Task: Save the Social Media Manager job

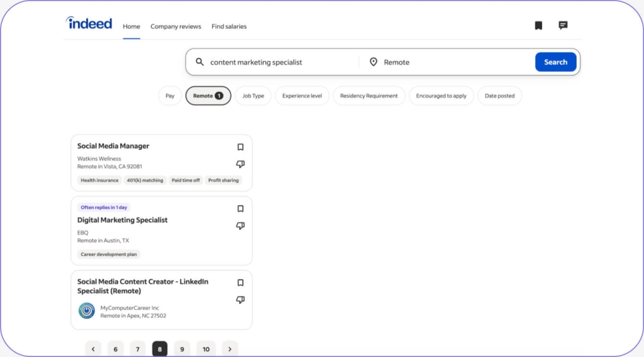Action: coord(240,147)
